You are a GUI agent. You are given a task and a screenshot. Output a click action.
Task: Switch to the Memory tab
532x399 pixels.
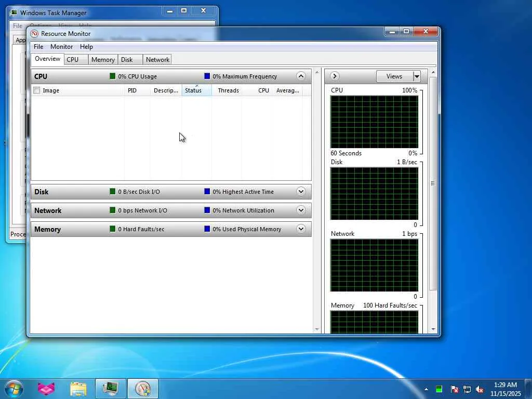point(103,60)
